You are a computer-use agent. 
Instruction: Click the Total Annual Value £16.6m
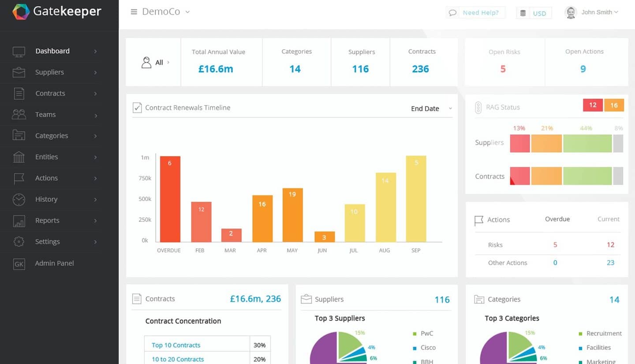click(x=216, y=69)
